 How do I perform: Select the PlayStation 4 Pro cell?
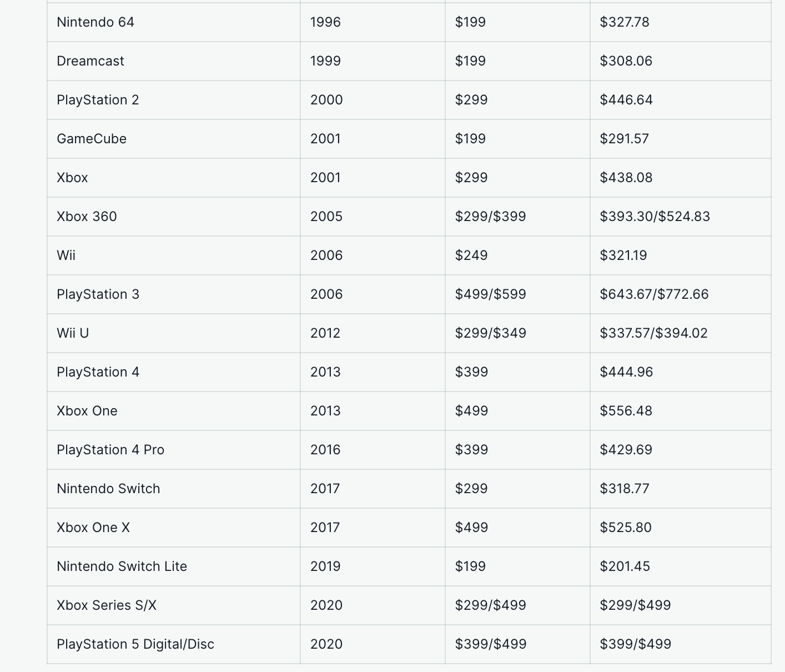point(110,450)
